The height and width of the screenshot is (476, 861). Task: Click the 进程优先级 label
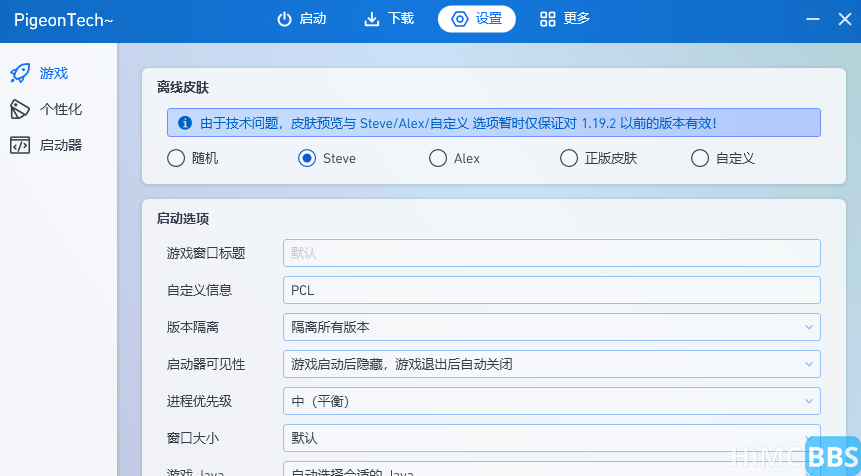point(199,401)
